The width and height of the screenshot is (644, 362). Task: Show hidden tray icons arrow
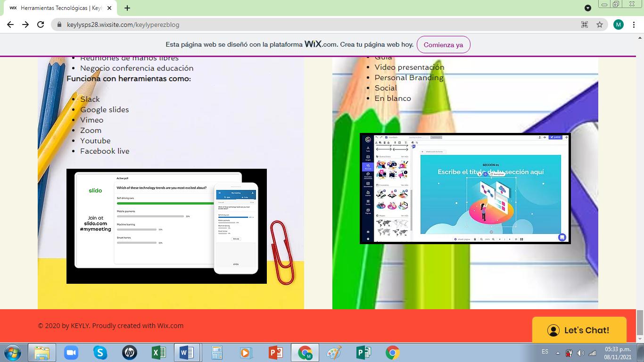(558, 353)
